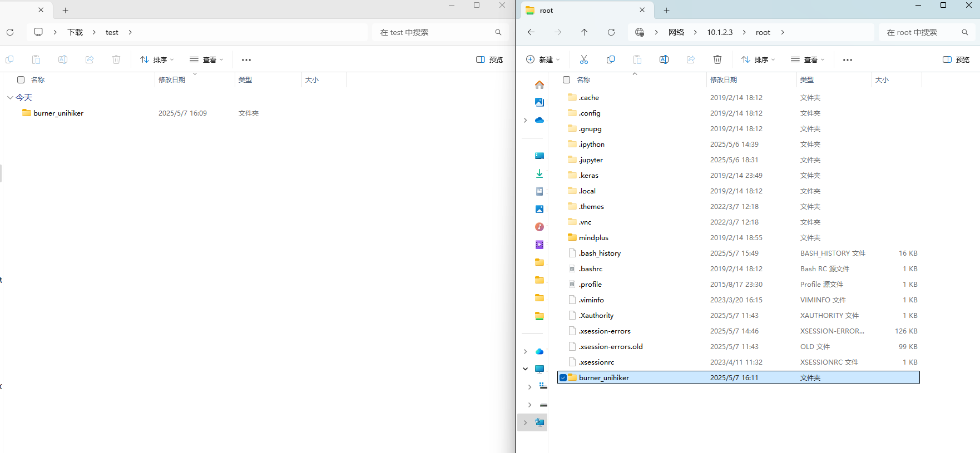Open the Videos shortcut in the sidebar
Image resolution: width=980 pixels, height=453 pixels.
point(540,245)
